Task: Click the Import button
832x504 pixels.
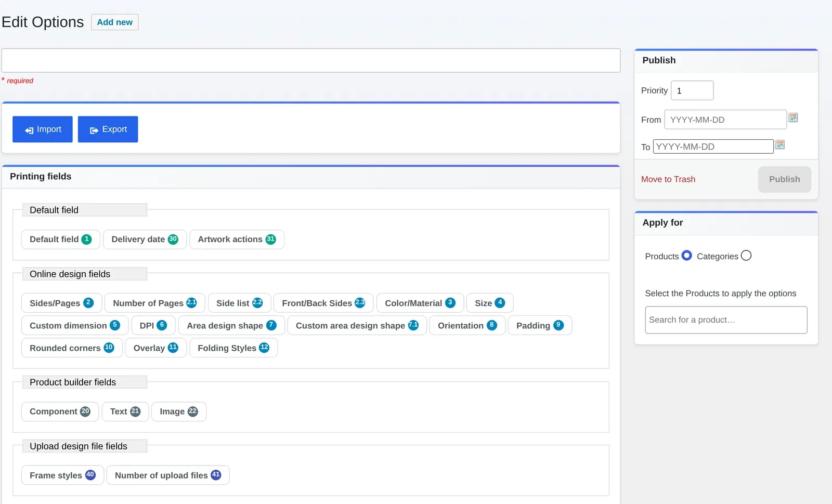Action: [43, 129]
